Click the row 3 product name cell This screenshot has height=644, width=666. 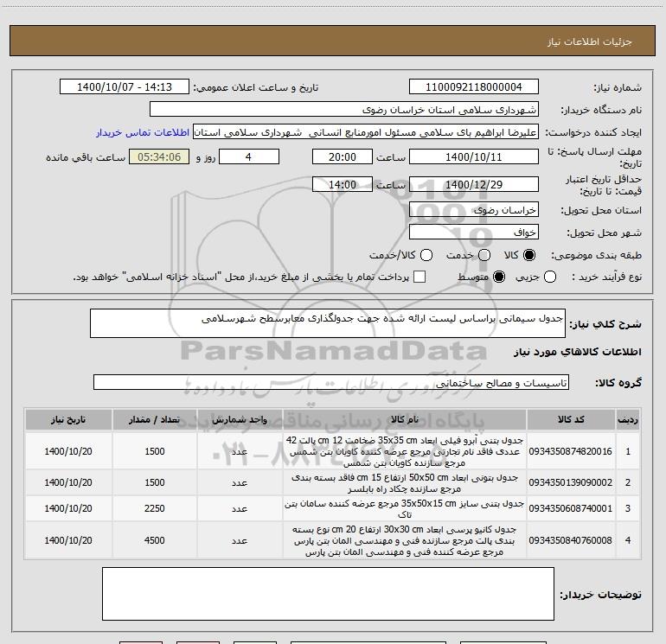(405, 508)
